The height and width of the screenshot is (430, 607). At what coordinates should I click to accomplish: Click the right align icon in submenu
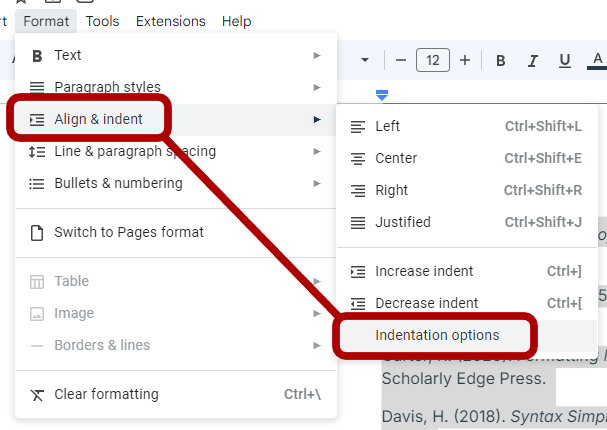click(x=358, y=191)
